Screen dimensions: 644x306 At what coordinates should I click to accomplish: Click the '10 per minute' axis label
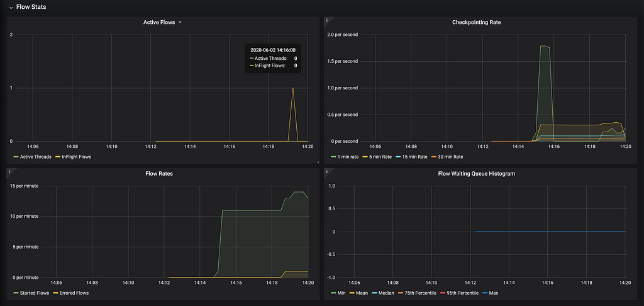tap(24, 217)
